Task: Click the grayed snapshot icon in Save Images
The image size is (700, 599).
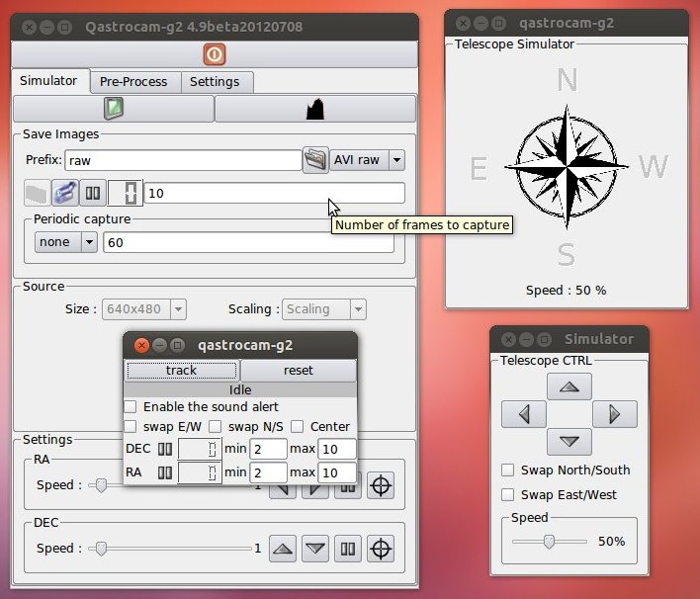Action: pyautogui.click(x=37, y=194)
